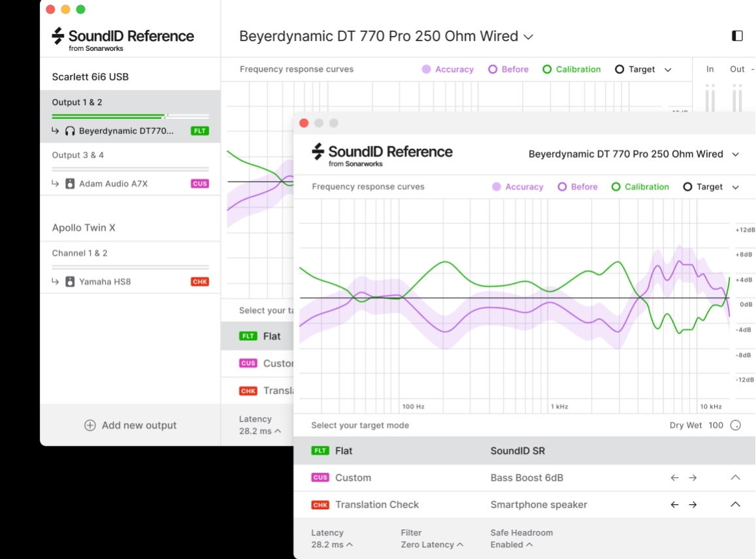Image resolution: width=756 pixels, height=559 pixels.
Task: Click right arrow in Smartphone speaker row
Action: click(x=693, y=505)
